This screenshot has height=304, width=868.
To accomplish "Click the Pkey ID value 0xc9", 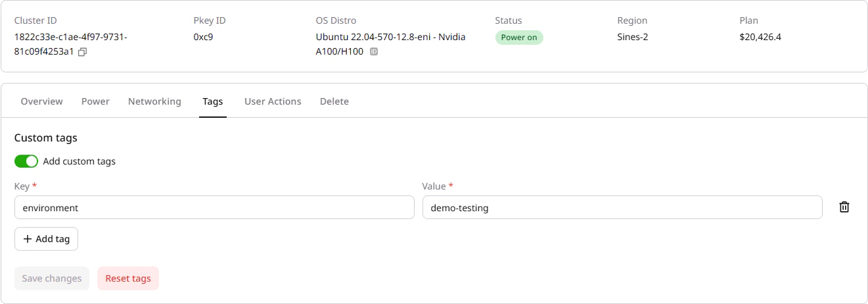I will (203, 37).
